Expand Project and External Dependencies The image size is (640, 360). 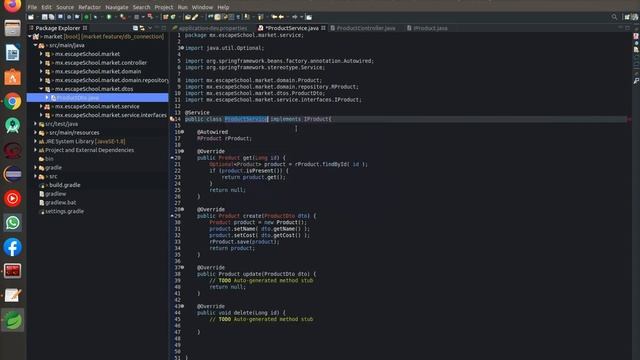(x=36, y=150)
